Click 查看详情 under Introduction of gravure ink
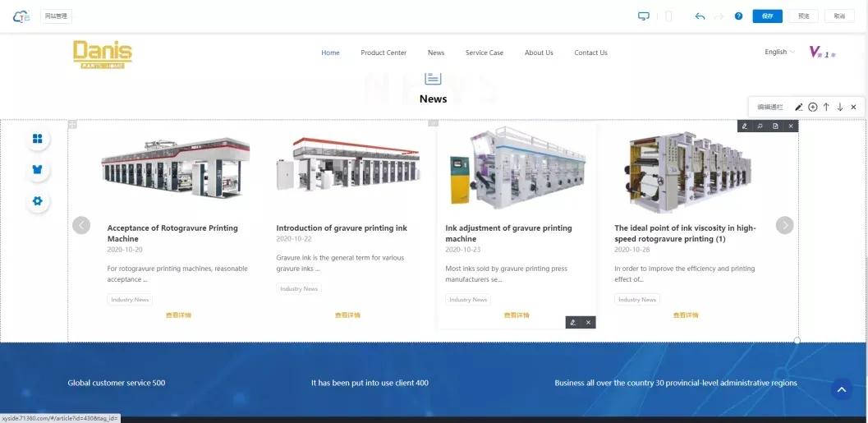 347,315
